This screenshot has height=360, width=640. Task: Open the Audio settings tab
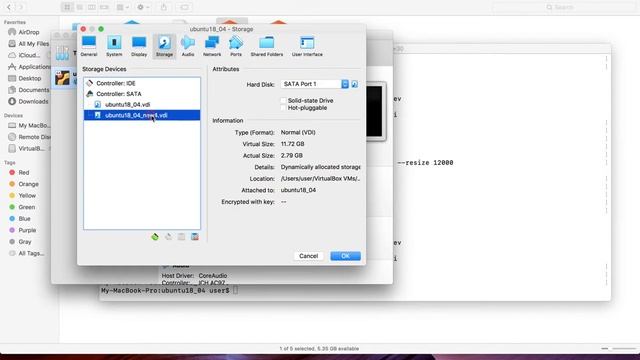pos(188,46)
